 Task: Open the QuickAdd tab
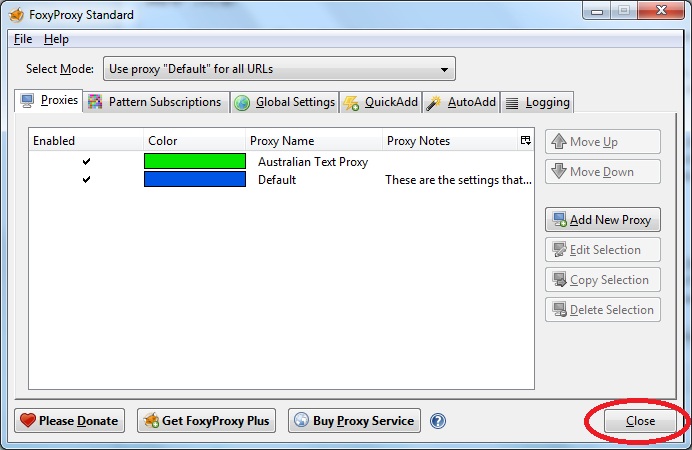(380, 102)
